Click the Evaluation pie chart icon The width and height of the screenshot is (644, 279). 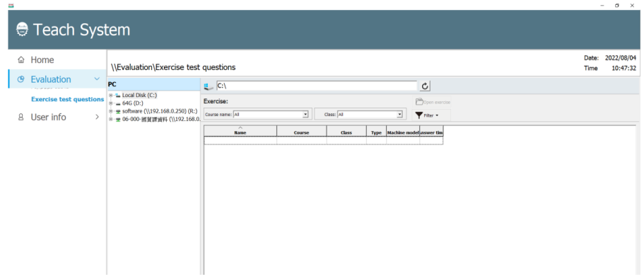(21, 79)
